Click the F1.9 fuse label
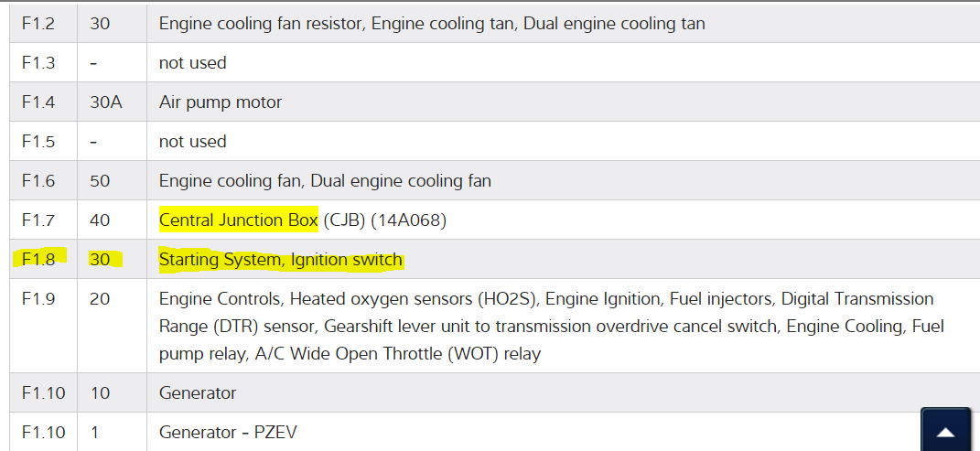The height and width of the screenshot is (451, 980). [x=38, y=299]
